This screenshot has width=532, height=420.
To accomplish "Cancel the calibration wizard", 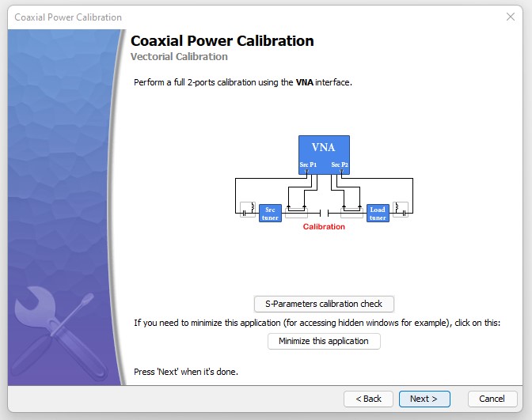I will coord(492,399).
